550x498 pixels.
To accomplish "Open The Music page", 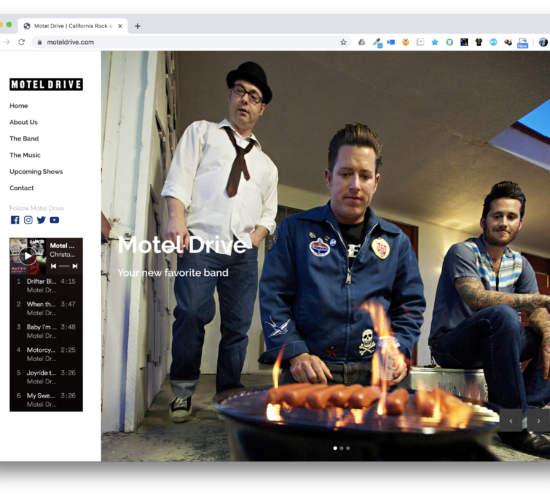I will 25,155.
